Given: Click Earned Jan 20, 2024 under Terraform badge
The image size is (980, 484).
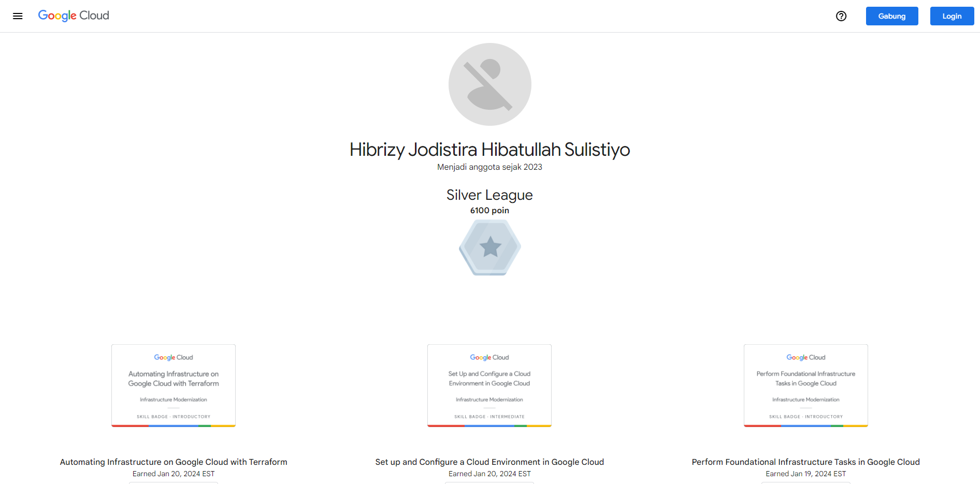Looking at the screenshot, I should (x=174, y=474).
